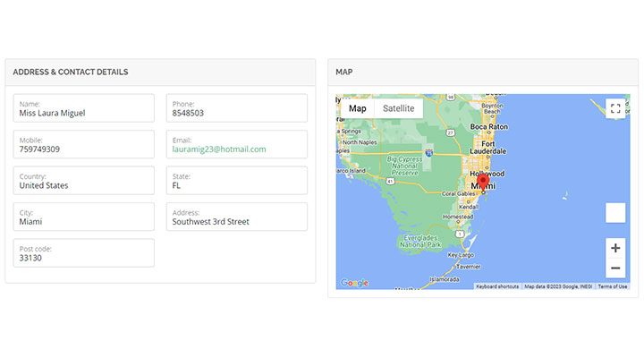
Task: Click the Boca Raton label on map
Action: (488, 126)
